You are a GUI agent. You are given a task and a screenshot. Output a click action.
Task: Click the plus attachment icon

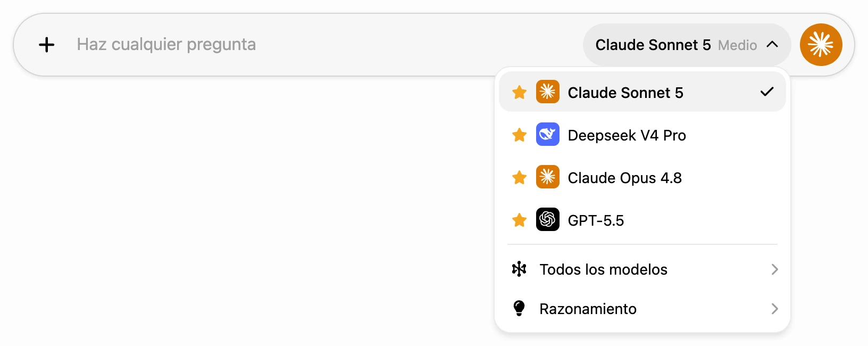[47, 45]
